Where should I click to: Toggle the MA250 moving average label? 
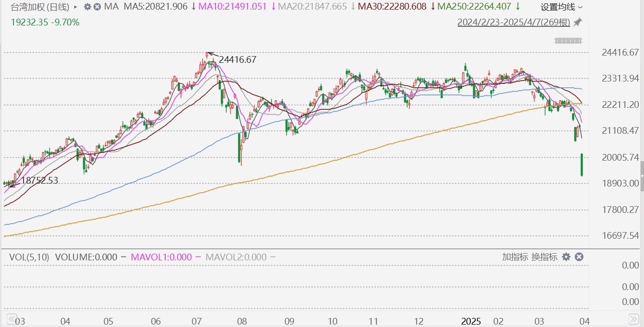475,7
